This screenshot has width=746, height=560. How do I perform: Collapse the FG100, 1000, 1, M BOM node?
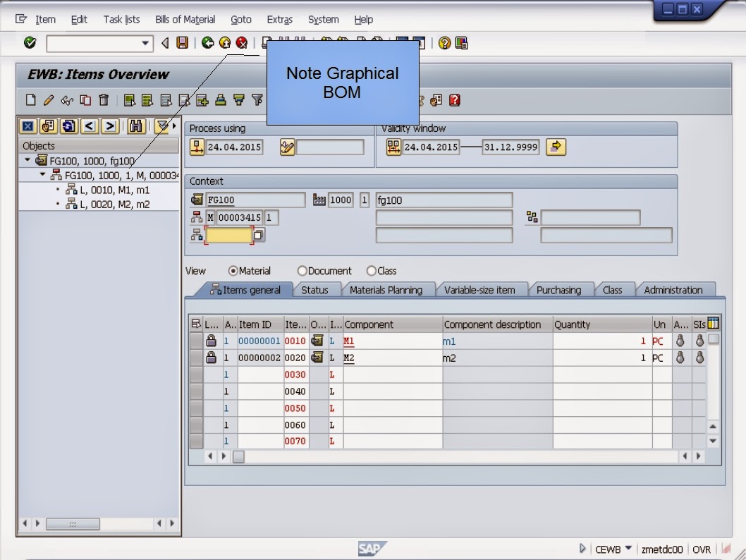click(41, 173)
